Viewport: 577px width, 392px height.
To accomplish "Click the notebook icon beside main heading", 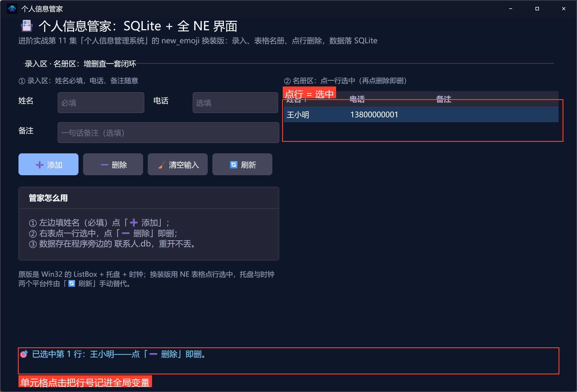I will (27, 26).
